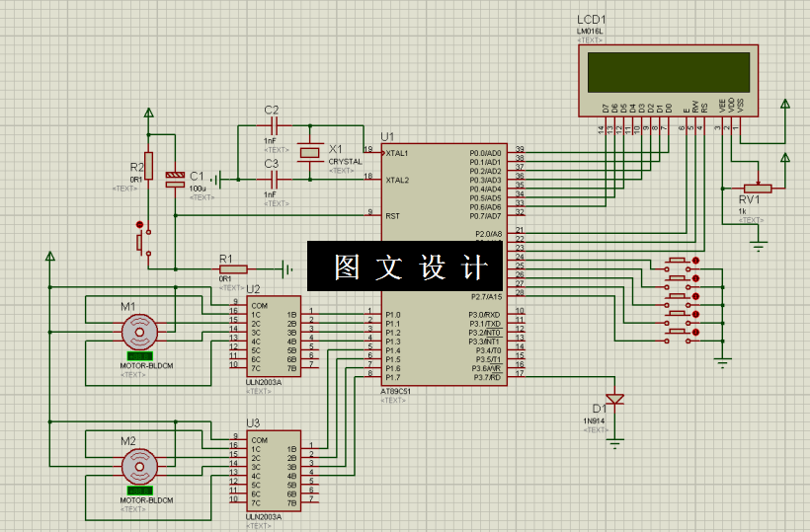The width and height of the screenshot is (810, 532).
Task: Click the 'COM' pin label on U3
Action: (x=260, y=440)
